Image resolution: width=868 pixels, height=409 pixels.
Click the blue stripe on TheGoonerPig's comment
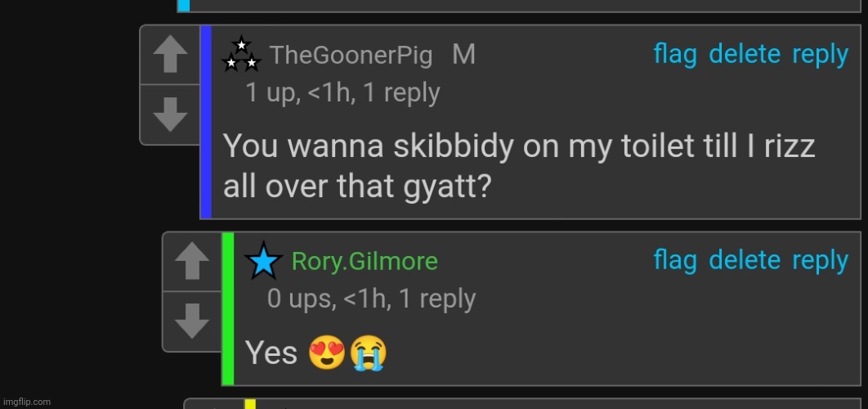206,122
